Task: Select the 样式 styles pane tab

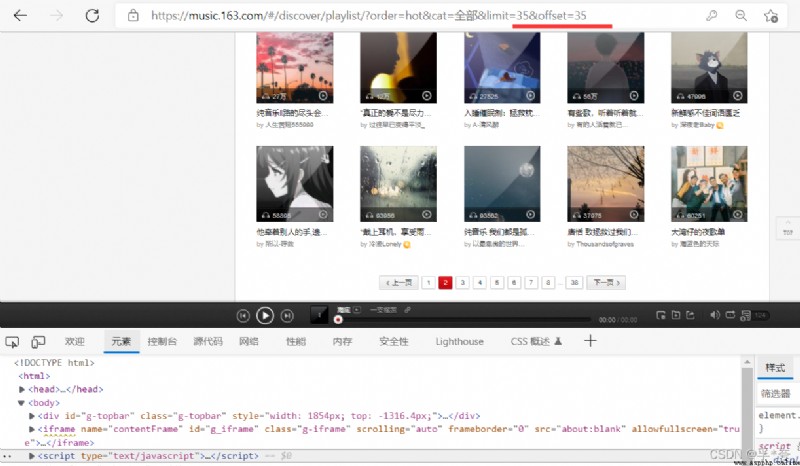Action: pyautogui.click(x=775, y=367)
